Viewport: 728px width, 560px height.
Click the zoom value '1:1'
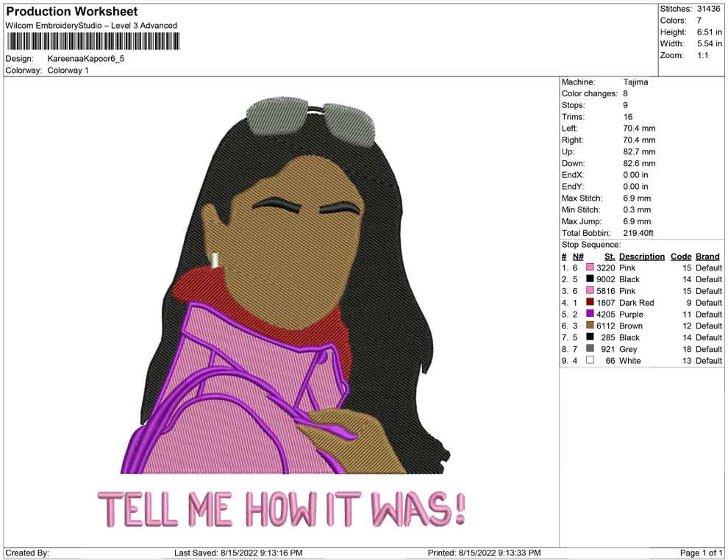703,55
